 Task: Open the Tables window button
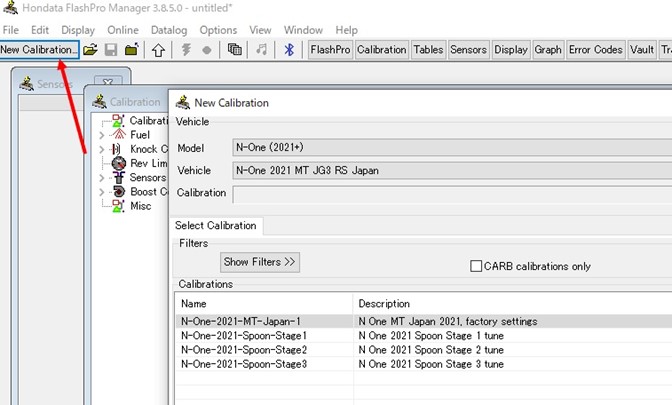tap(428, 50)
